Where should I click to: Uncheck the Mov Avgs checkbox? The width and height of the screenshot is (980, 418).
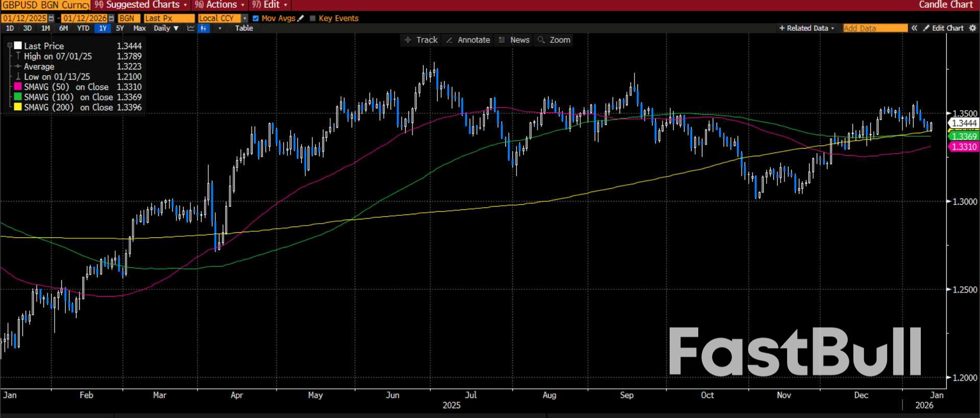coord(256,18)
